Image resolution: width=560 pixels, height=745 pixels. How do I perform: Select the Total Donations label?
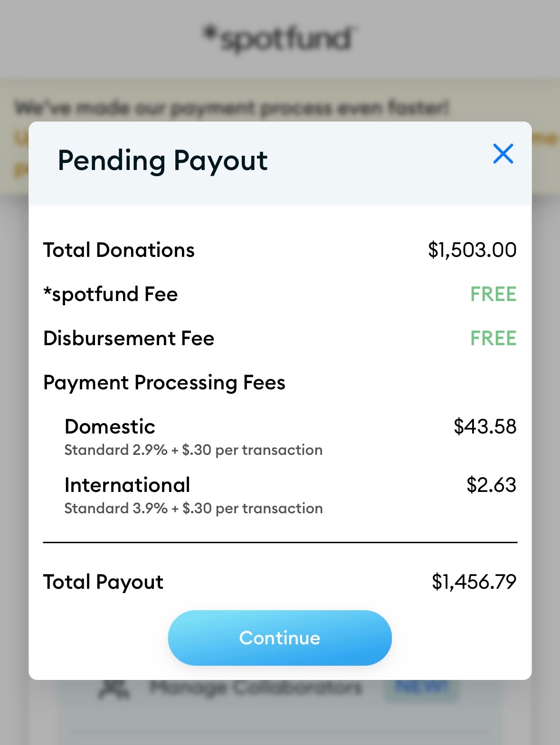[x=119, y=250]
